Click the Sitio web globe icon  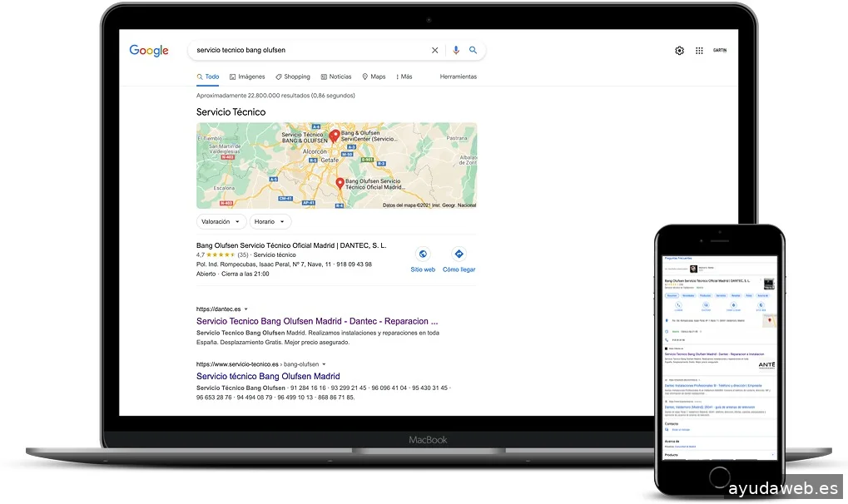tap(423, 254)
